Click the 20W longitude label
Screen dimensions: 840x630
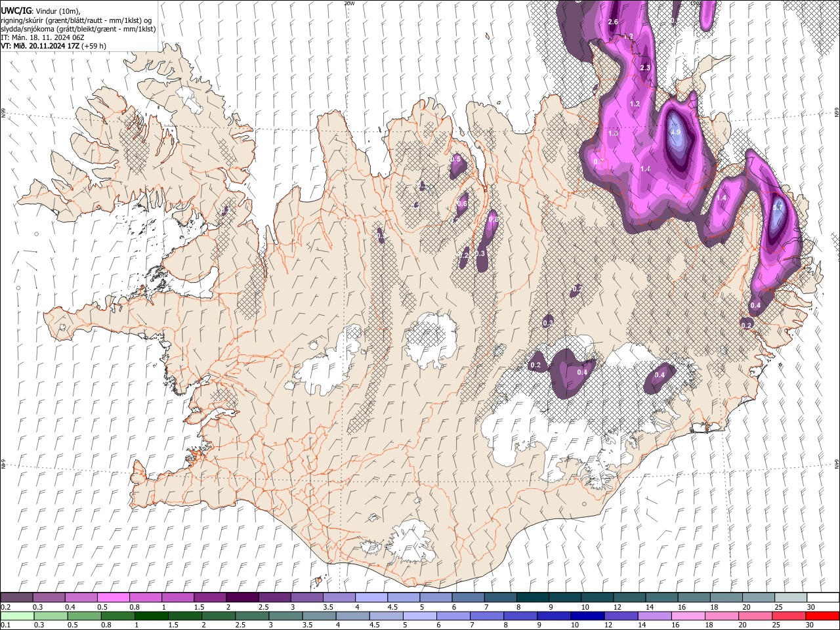(x=349, y=3)
